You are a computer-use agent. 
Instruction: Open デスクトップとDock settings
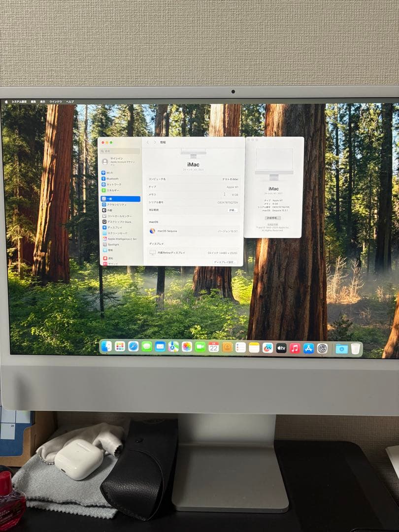(122, 222)
